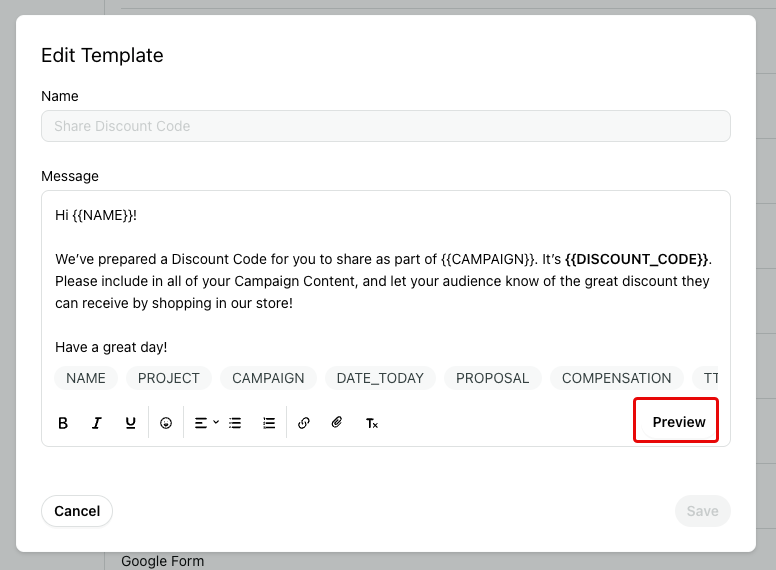Click the Share Discount Code name field

(x=386, y=126)
